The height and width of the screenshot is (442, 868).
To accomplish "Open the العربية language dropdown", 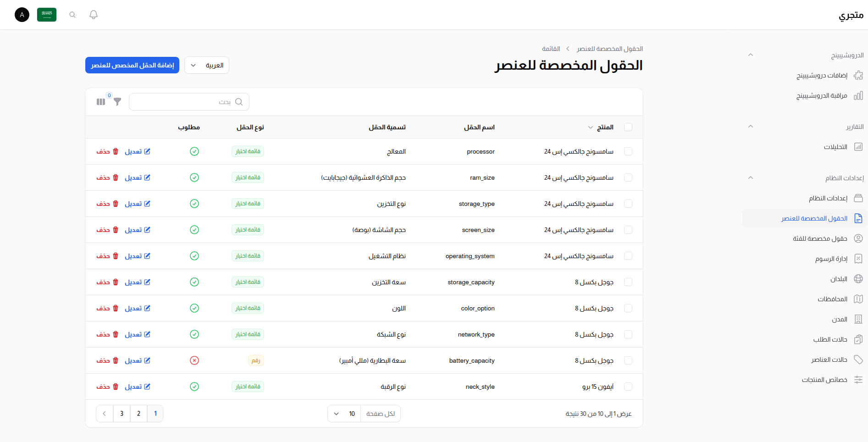I will [206, 65].
